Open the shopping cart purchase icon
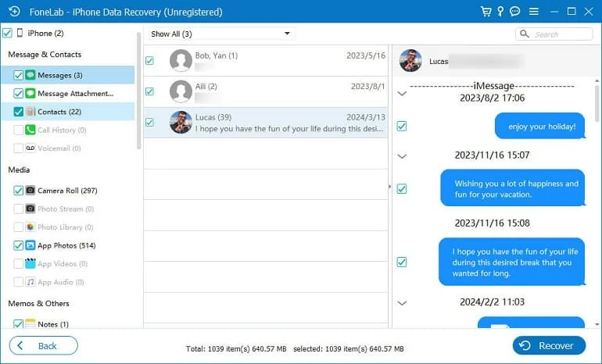 point(487,12)
